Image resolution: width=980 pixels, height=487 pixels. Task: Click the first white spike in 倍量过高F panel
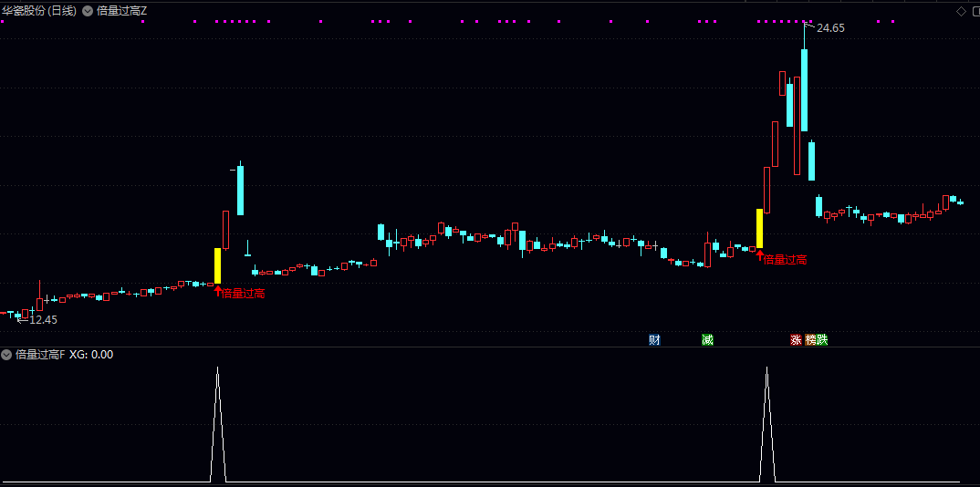[x=217, y=425]
